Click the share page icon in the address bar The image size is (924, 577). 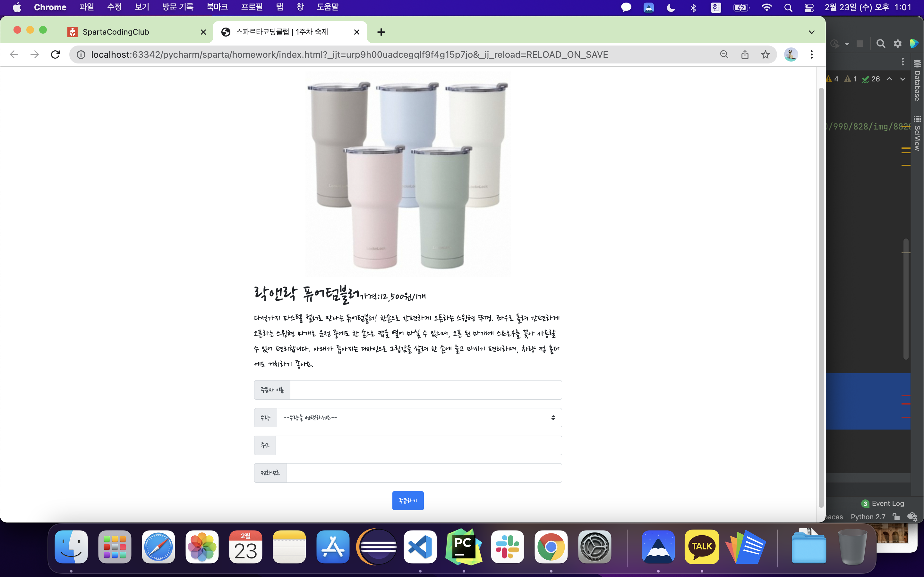click(x=745, y=54)
